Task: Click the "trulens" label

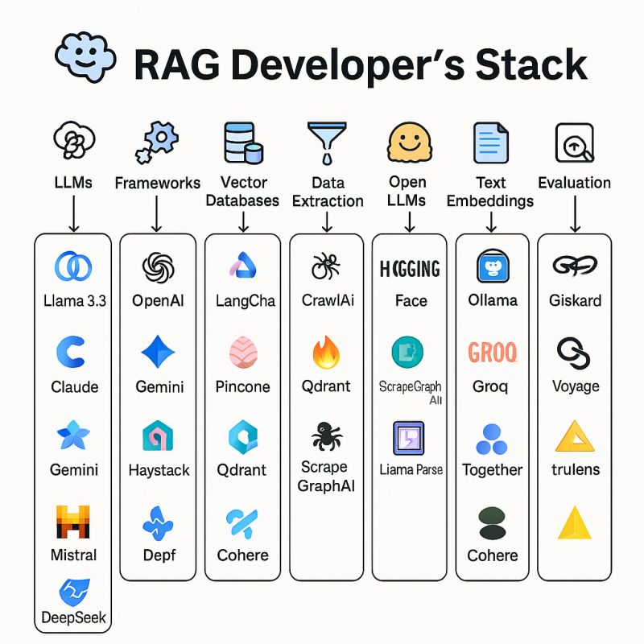Action: [x=576, y=469]
